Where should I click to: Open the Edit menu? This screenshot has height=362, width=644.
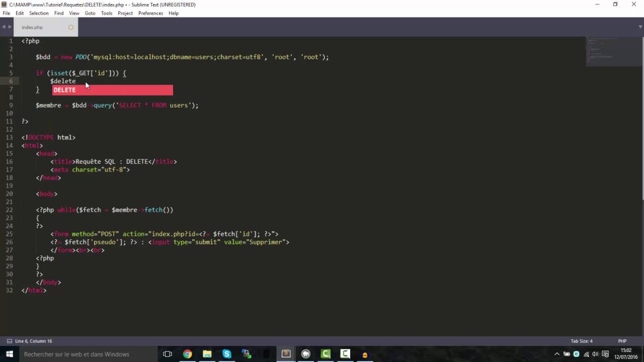[20, 13]
